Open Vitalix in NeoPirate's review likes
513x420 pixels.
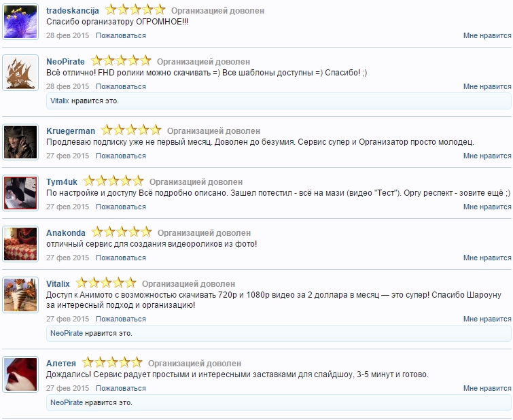(x=60, y=101)
